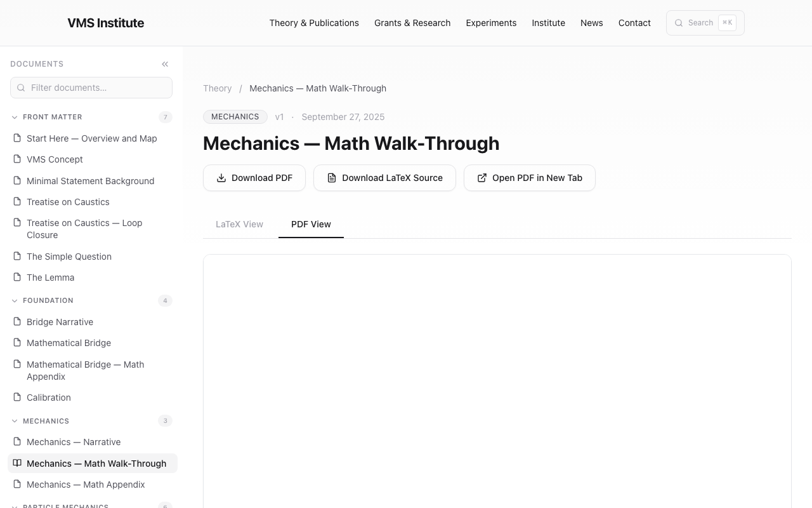Click document icon beside The Lemma
This screenshot has width=812, height=508.
coord(17,277)
